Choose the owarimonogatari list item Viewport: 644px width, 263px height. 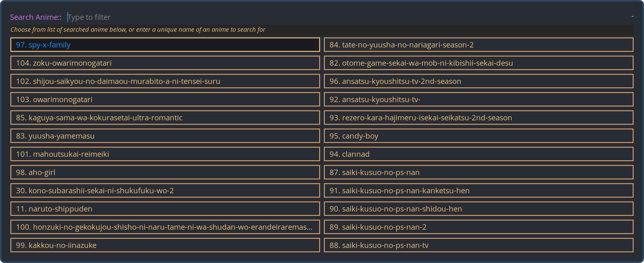tap(165, 99)
